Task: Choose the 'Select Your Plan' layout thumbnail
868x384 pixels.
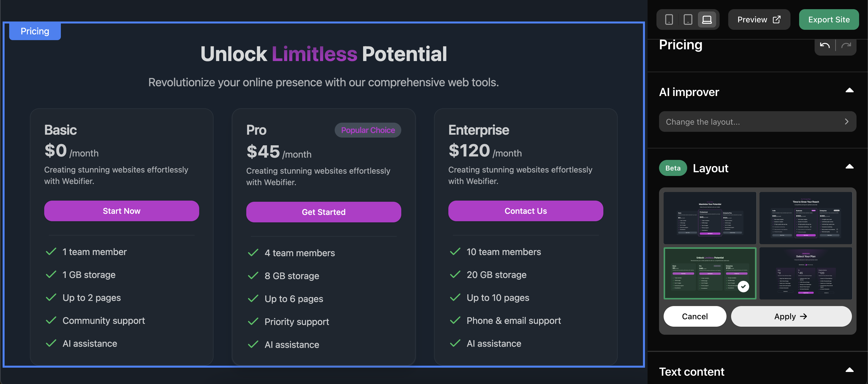Action: [x=806, y=273]
